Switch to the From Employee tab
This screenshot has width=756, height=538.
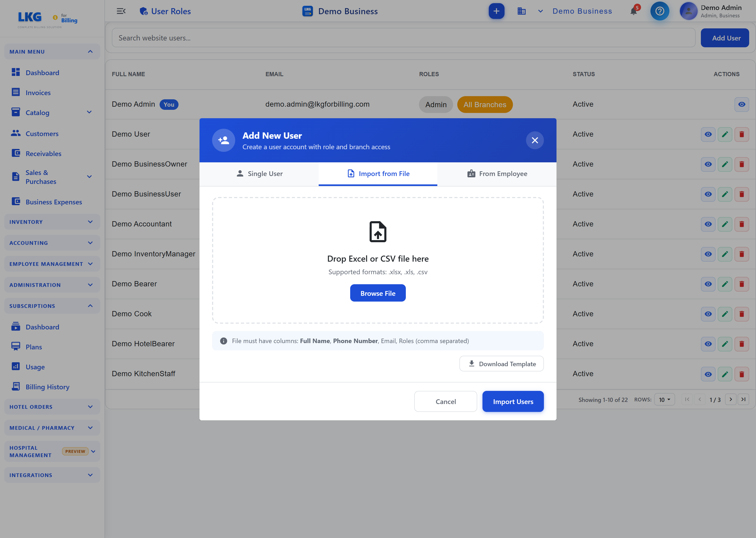pyautogui.click(x=497, y=174)
